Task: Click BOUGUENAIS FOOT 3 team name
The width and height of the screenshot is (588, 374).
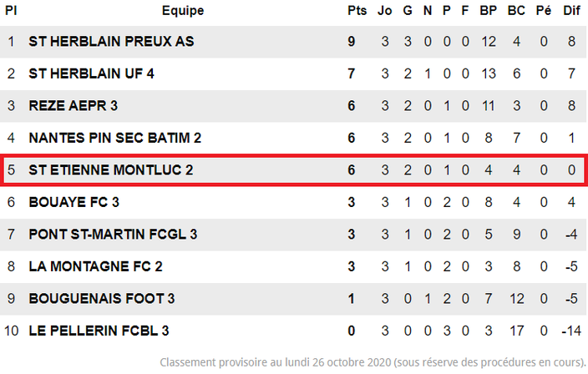Action: coord(102,299)
